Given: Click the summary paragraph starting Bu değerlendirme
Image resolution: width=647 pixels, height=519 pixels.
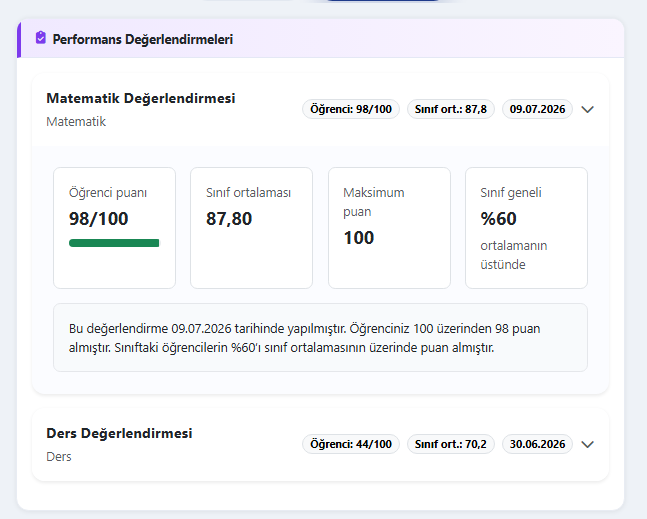Looking at the screenshot, I should point(305,338).
